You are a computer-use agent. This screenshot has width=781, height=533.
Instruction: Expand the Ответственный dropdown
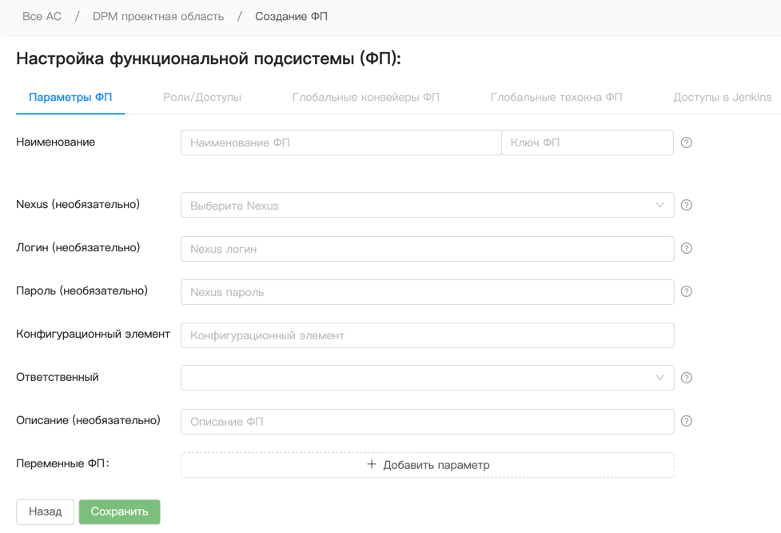pyautogui.click(x=427, y=378)
